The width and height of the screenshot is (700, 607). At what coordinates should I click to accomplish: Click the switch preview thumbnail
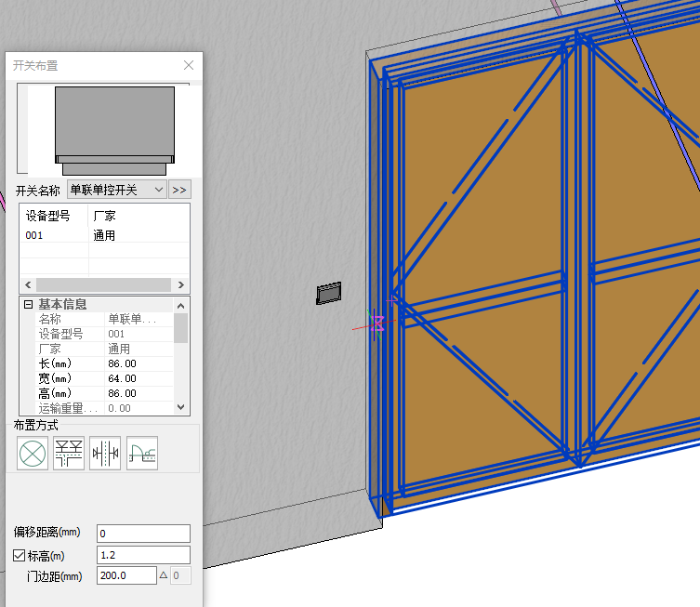click(114, 130)
